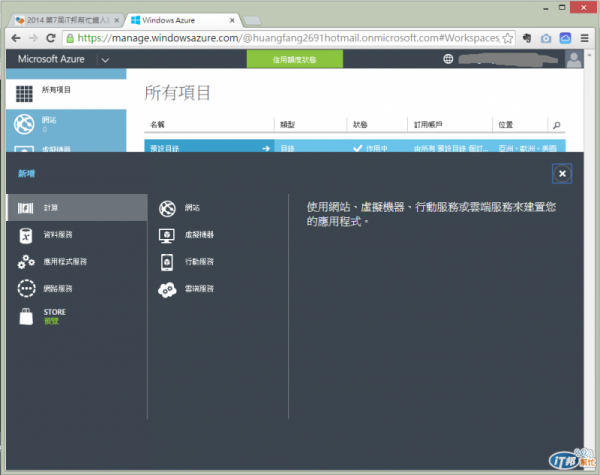This screenshot has width=600, height=475.
Task: Click the 虛擬機器 virtual machine monitor icon
Action: pyautogui.click(x=167, y=236)
